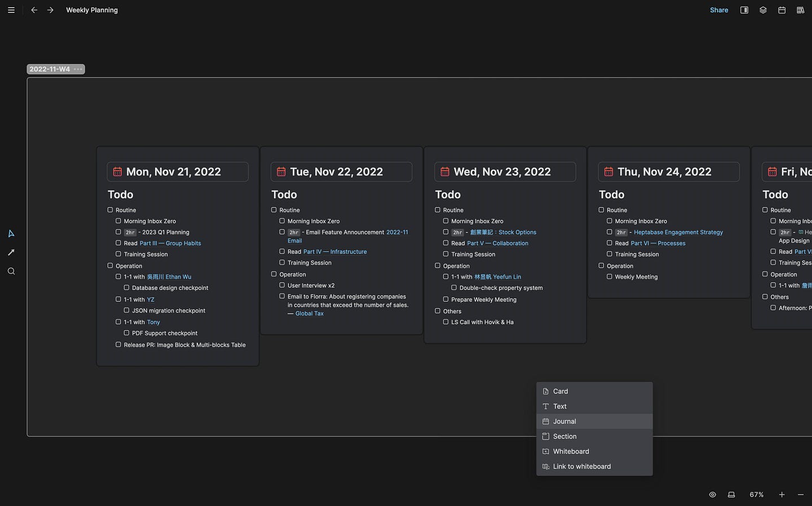Viewport: 812px width, 506px height.
Task: Open the Heptabase Engagement Strategy link
Action: [x=678, y=232]
